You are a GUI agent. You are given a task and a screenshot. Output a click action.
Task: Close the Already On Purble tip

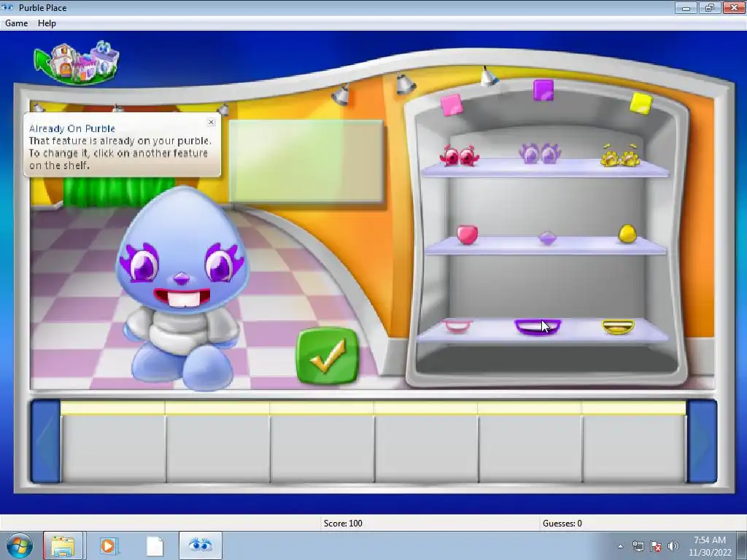pos(211,122)
